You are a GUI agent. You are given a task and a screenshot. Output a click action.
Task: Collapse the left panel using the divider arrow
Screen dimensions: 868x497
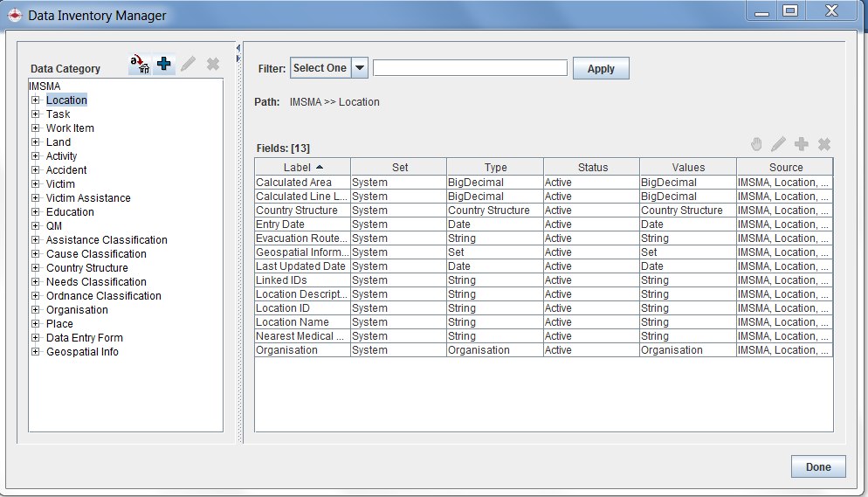click(238, 47)
